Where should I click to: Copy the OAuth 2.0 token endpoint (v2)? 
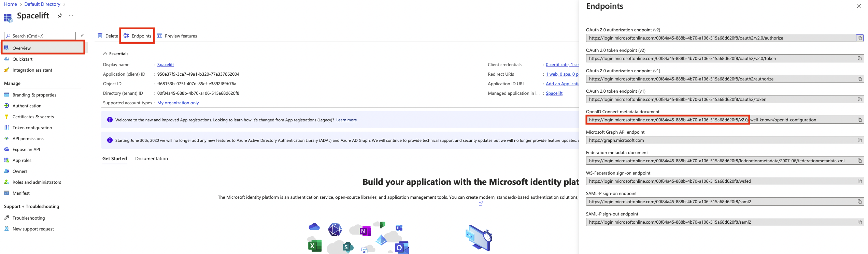[x=860, y=58]
